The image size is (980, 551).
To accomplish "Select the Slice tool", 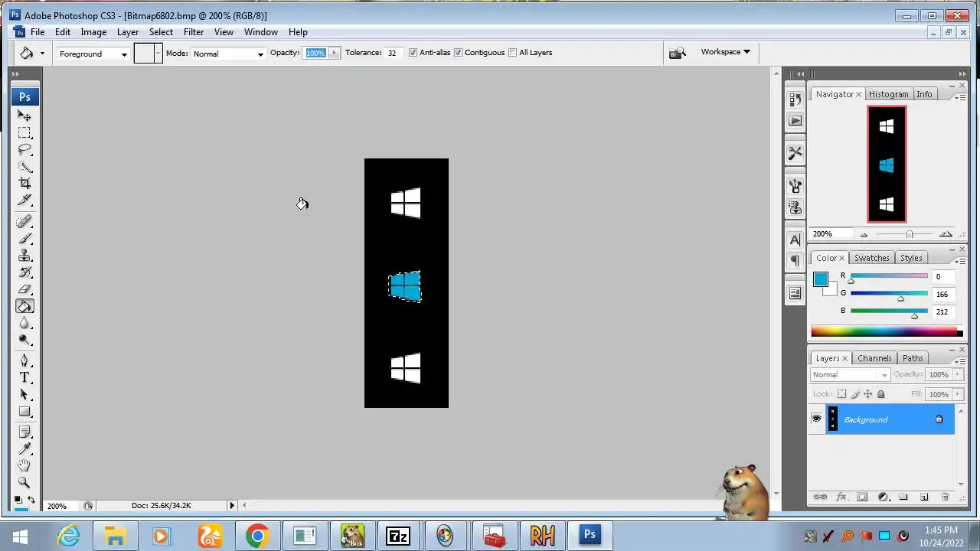I will [24, 200].
